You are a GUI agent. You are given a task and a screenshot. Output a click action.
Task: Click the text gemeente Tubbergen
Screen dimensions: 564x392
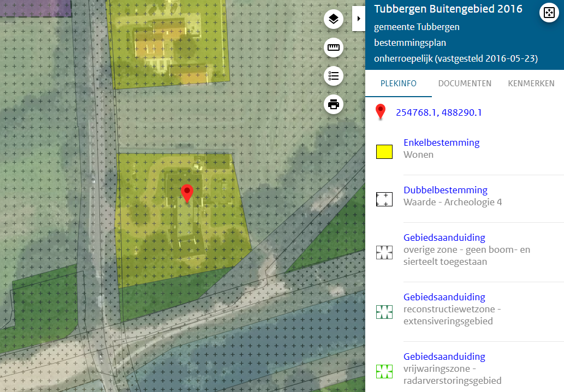tap(417, 27)
